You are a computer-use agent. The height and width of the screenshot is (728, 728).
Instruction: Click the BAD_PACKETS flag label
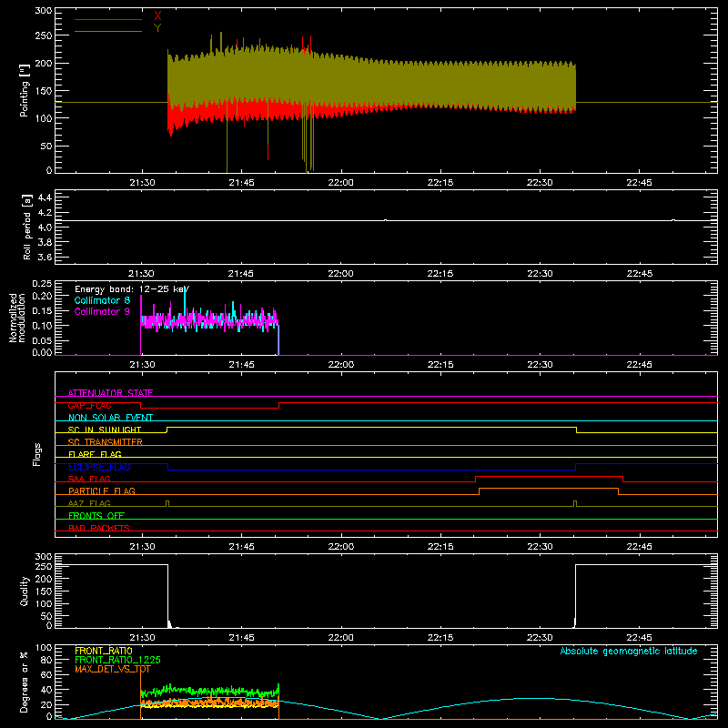pos(99,528)
